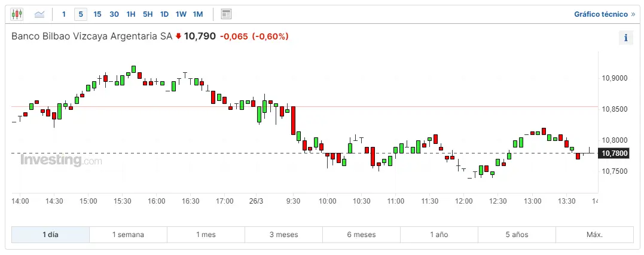Viewport: 644px width, 255px height.
Task: Select the 5H interval
Action: [x=148, y=14]
